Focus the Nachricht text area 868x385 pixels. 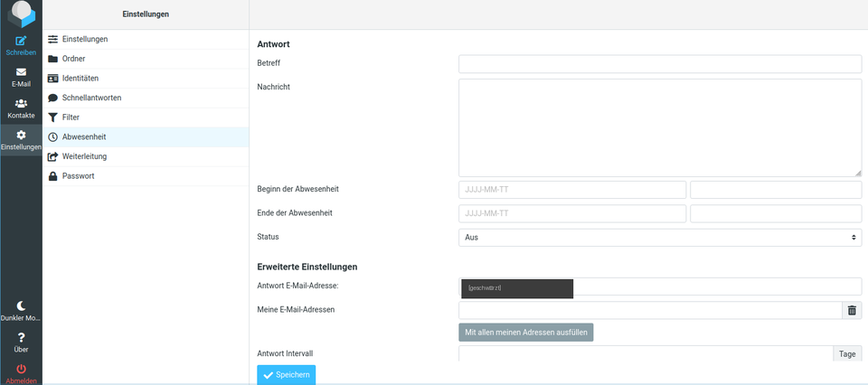[660, 127]
